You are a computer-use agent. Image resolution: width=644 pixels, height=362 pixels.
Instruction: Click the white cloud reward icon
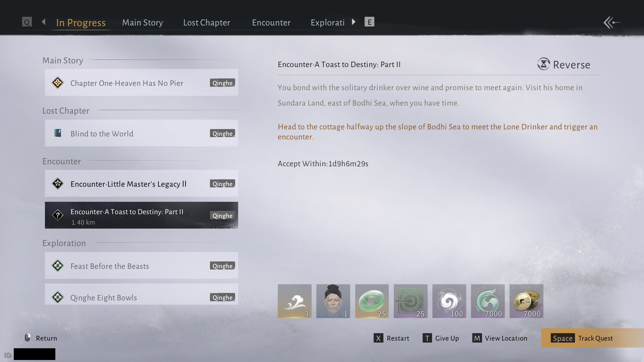(x=294, y=301)
